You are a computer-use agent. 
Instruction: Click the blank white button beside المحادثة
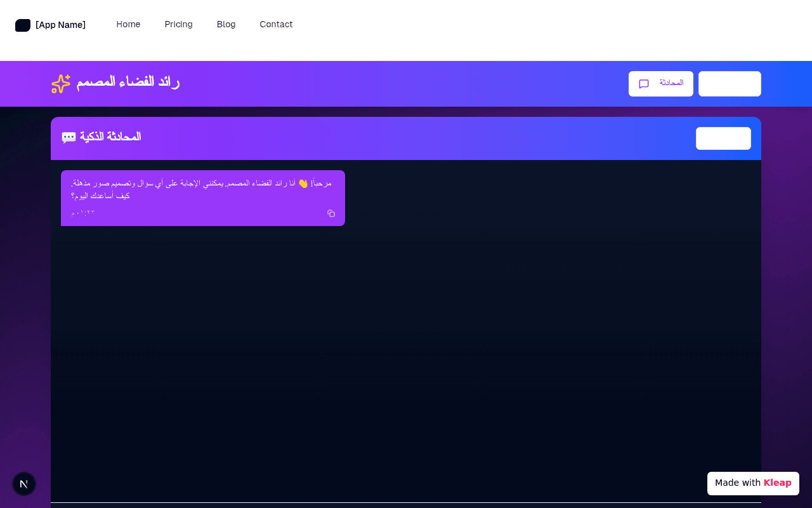click(x=730, y=84)
